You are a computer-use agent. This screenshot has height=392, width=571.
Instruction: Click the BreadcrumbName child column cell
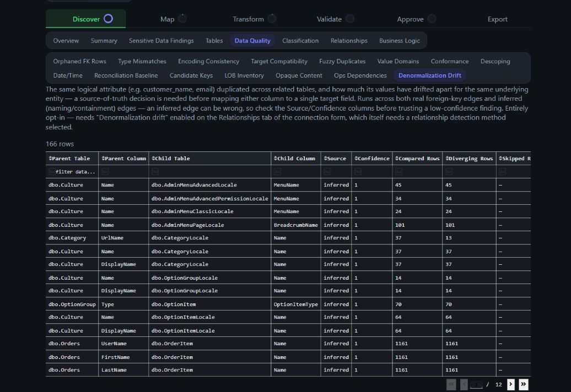(295, 225)
